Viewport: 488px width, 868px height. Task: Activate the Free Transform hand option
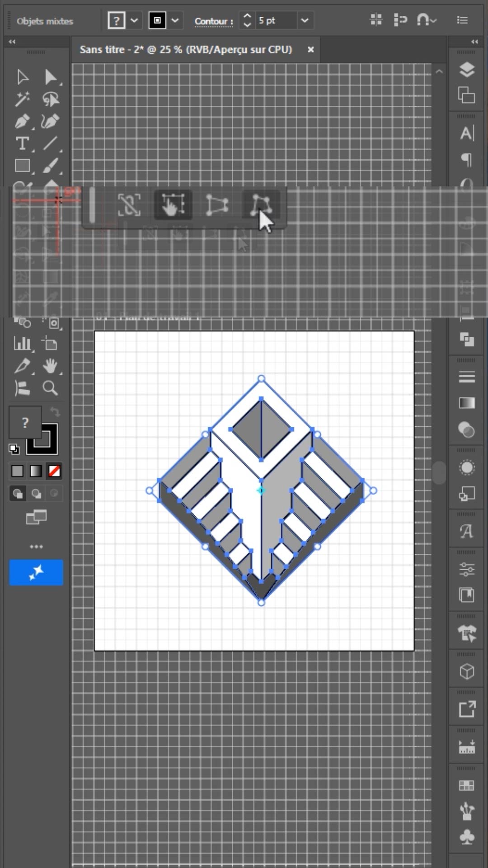(173, 205)
